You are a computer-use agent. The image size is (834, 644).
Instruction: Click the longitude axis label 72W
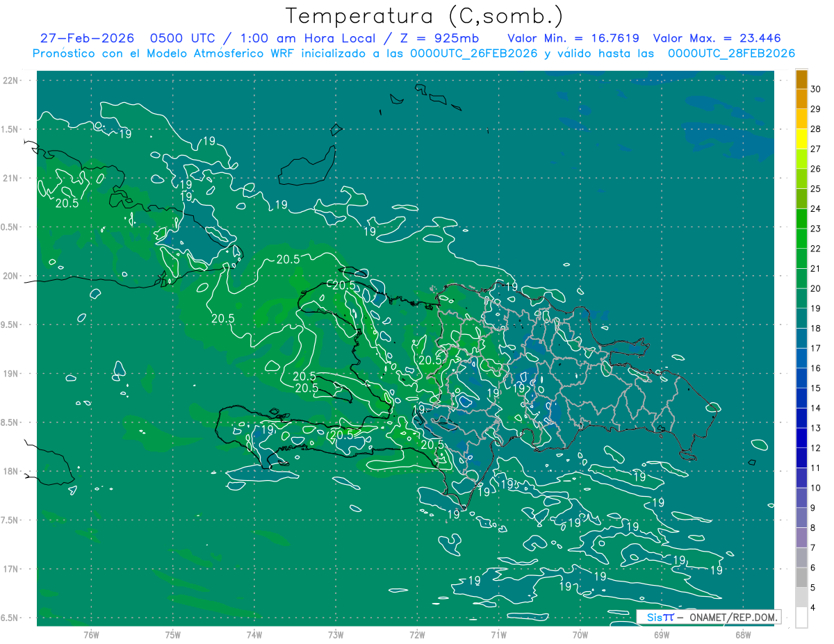click(417, 635)
